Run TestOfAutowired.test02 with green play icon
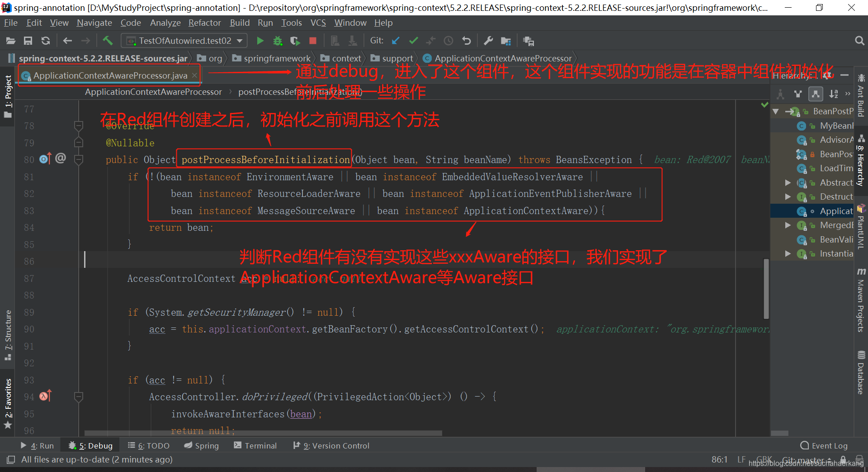Viewport: 868px width, 472px height. point(260,41)
